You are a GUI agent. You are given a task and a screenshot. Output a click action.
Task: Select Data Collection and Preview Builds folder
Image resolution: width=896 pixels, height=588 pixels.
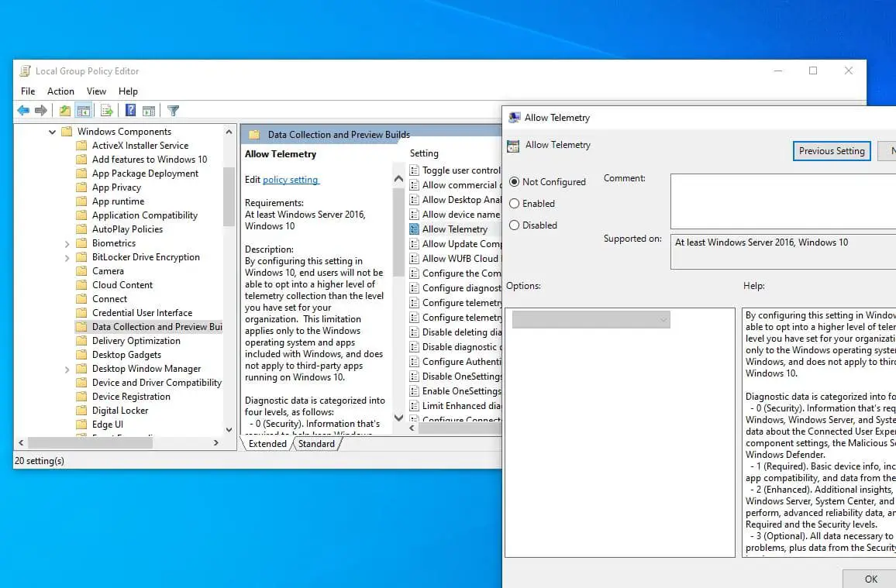click(157, 327)
